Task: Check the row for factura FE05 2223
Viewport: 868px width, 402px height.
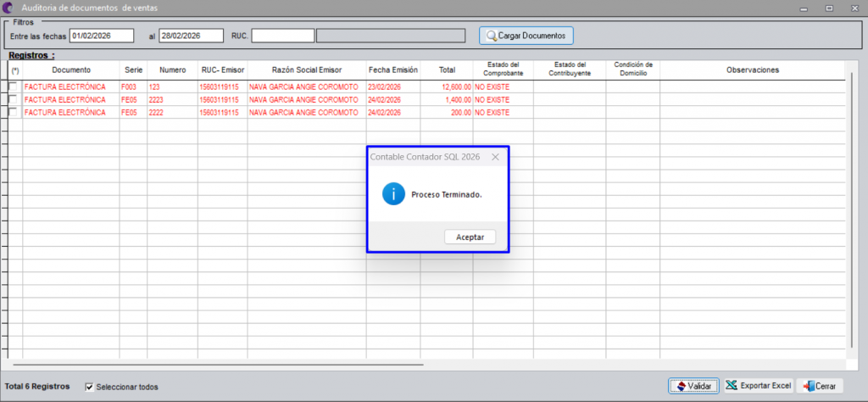Action: tap(13, 99)
